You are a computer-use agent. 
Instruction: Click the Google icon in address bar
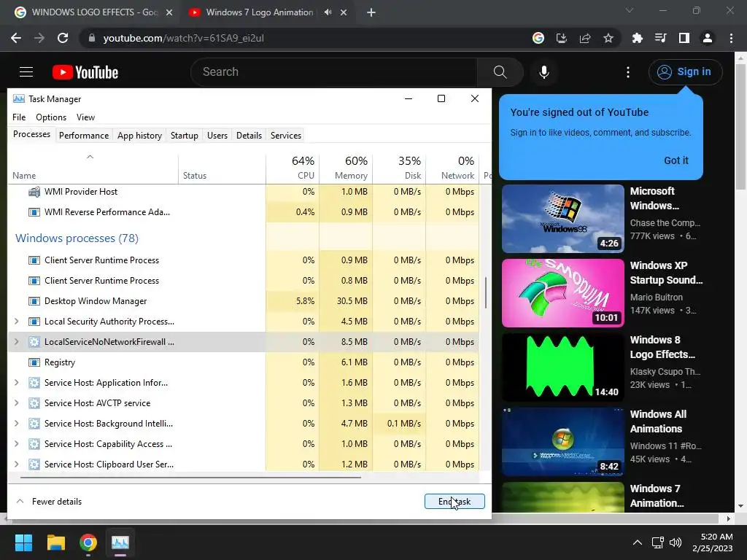click(538, 38)
